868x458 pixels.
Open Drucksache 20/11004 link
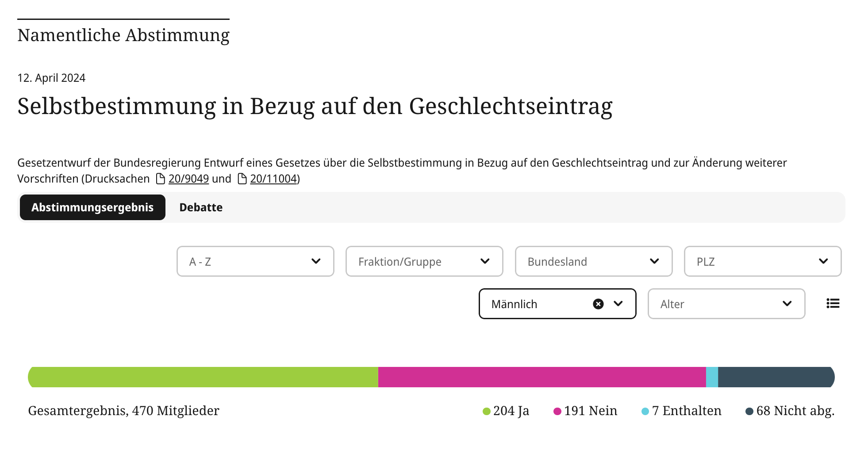273,179
